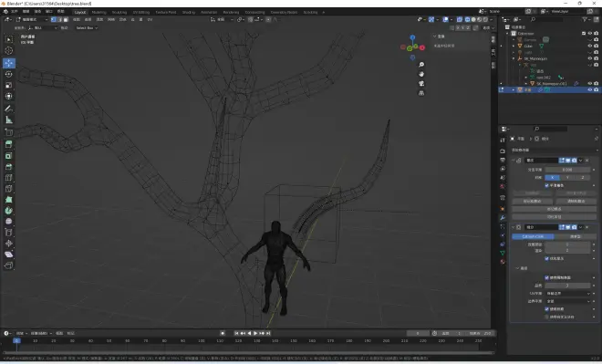Open the Material properties tab

503,262
